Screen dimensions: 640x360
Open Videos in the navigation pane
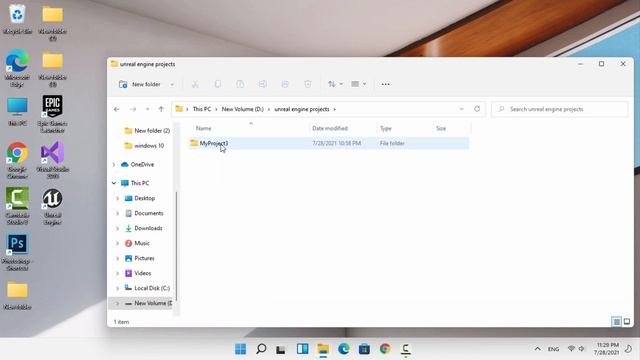(138, 273)
